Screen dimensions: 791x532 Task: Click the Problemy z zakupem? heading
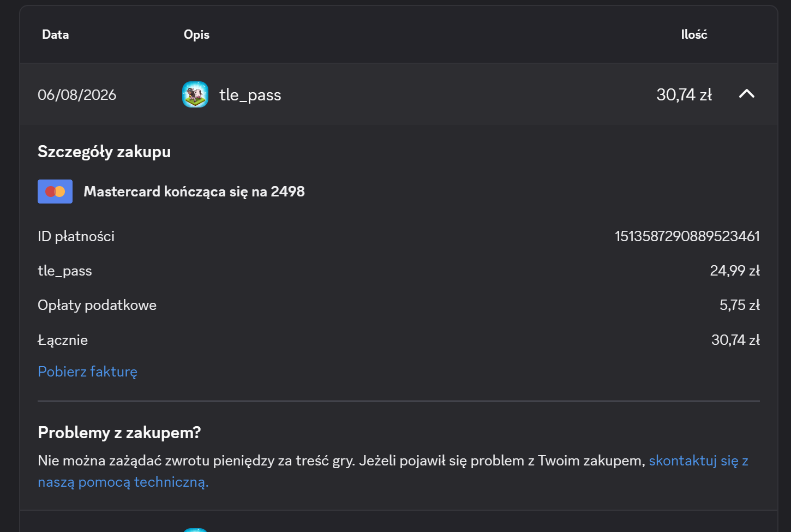(119, 433)
